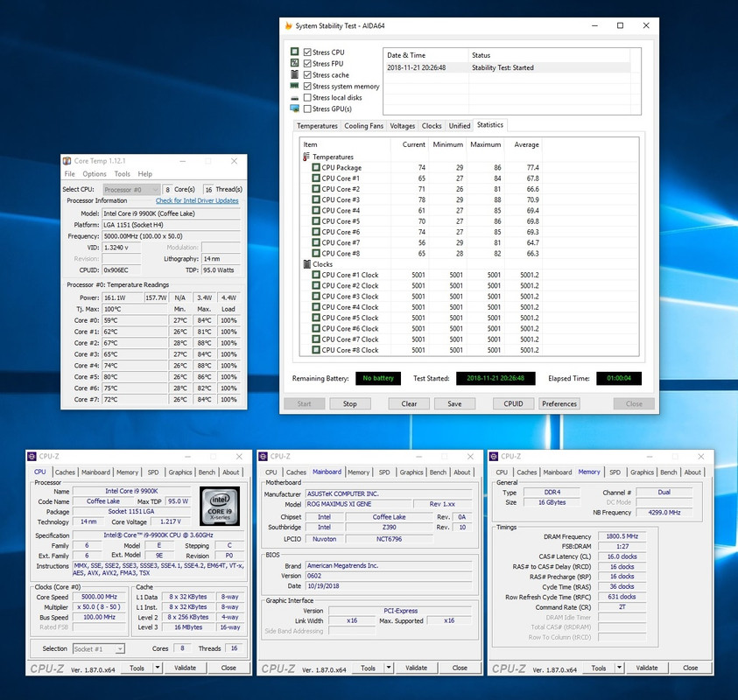The height and width of the screenshot is (700, 738).
Task: Switch to the Cooling Fans tab
Action: click(x=364, y=126)
